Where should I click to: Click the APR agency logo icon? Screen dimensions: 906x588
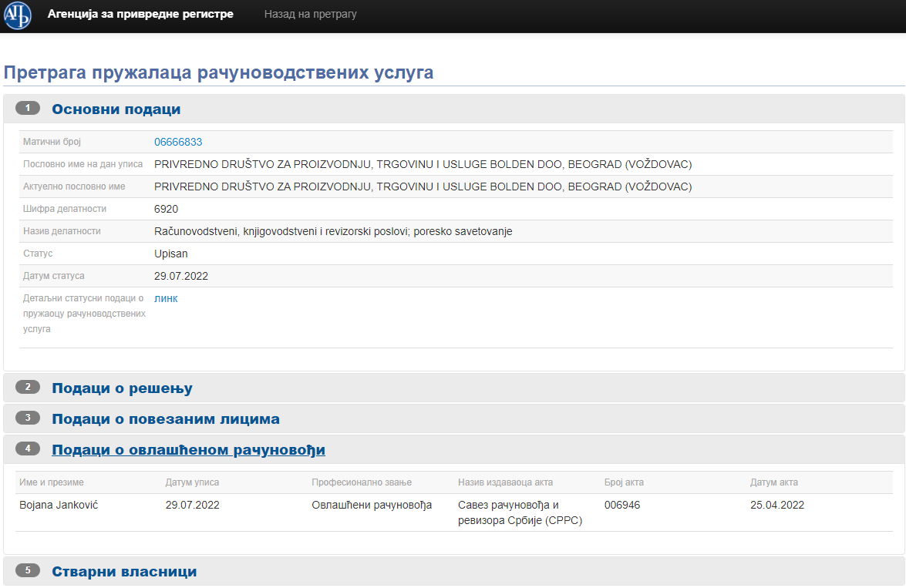[17, 15]
